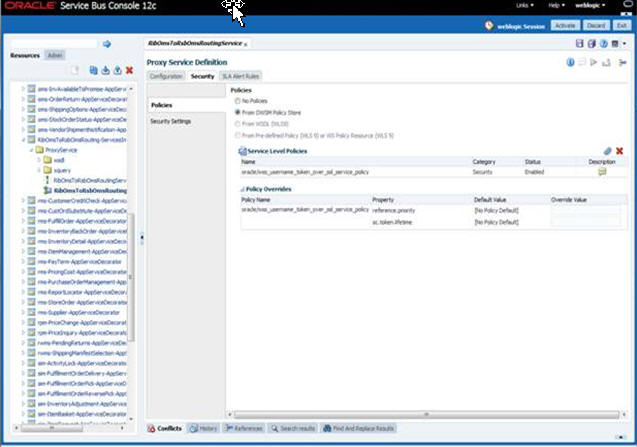Viewport: 637px width, 447px height.
Task: Click the Service Level Policies section icon
Action: click(x=243, y=151)
